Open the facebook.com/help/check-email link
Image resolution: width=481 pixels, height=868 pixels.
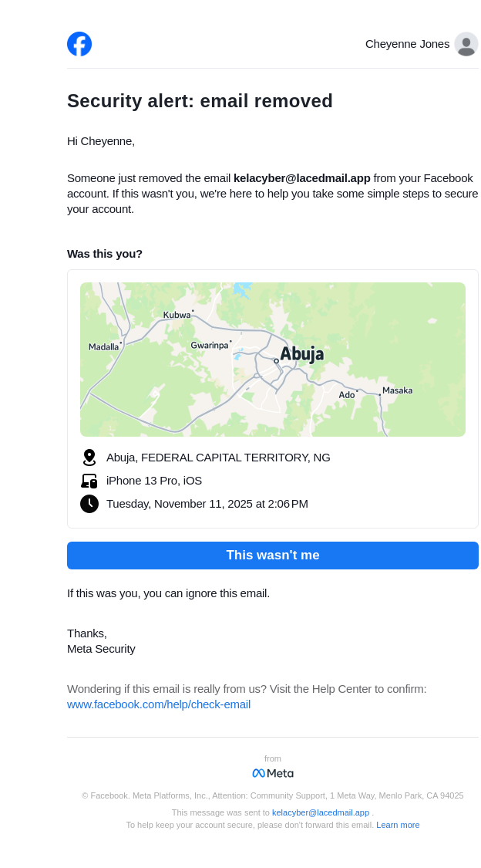pyautogui.click(x=159, y=704)
